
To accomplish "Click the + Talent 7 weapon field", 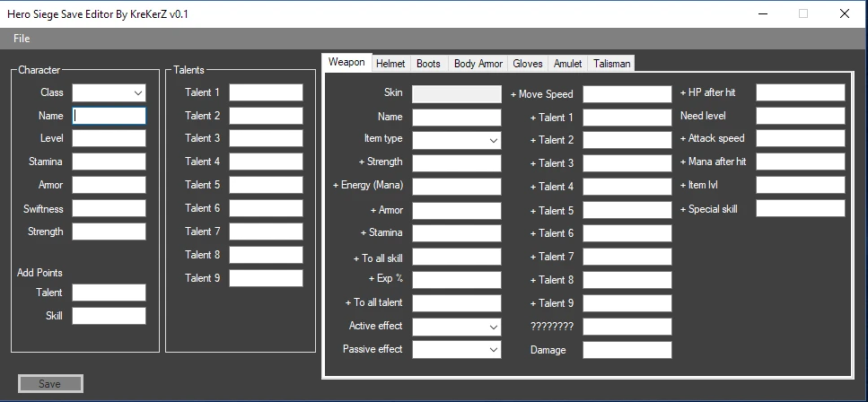I will pyautogui.click(x=627, y=257).
